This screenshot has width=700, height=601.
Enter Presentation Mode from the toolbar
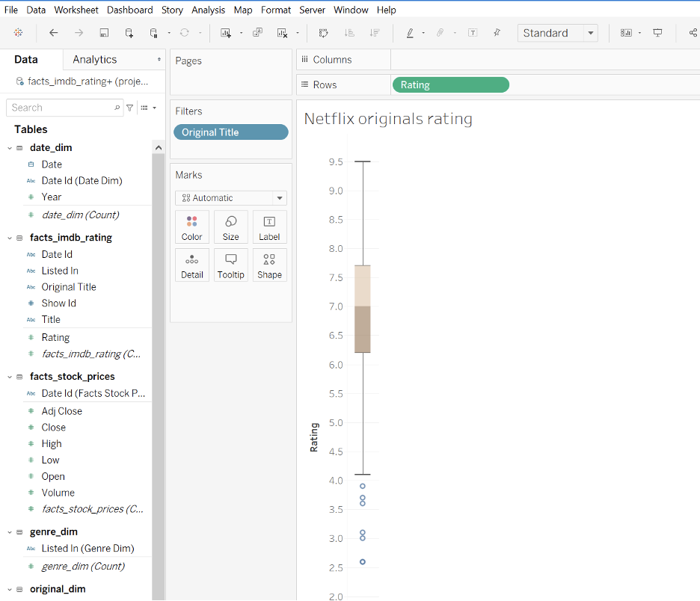pyautogui.click(x=657, y=33)
